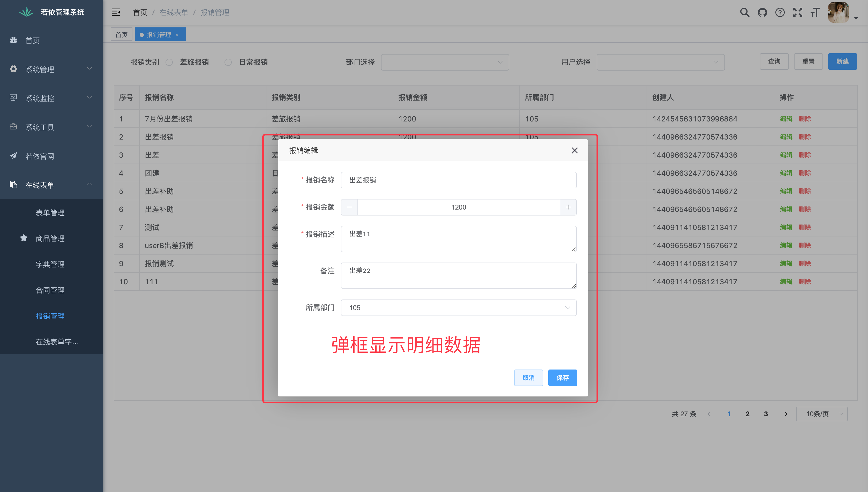Click the 保存 button
Image resolution: width=868 pixels, height=492 pixels.
(x=562, y=378)
